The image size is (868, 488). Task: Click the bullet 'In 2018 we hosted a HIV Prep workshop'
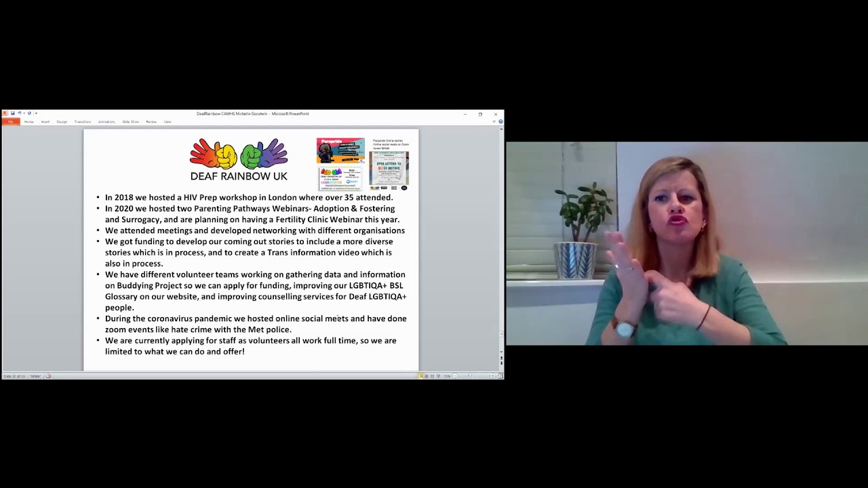pyautogui.click(x=249, y=197)
